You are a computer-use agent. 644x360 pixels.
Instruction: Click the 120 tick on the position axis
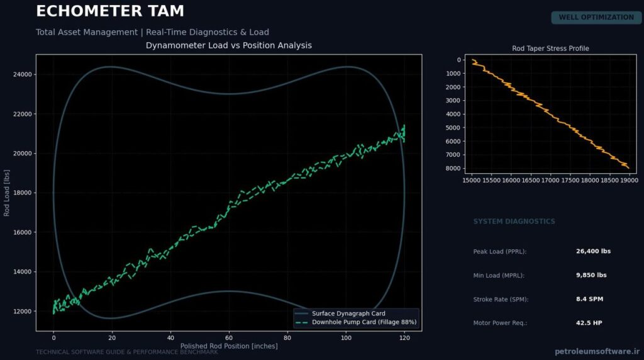[x=404, y=338]
